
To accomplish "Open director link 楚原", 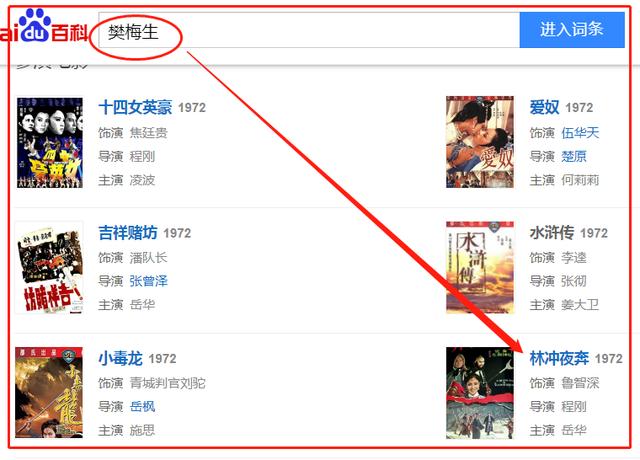I will click(573, 156).
